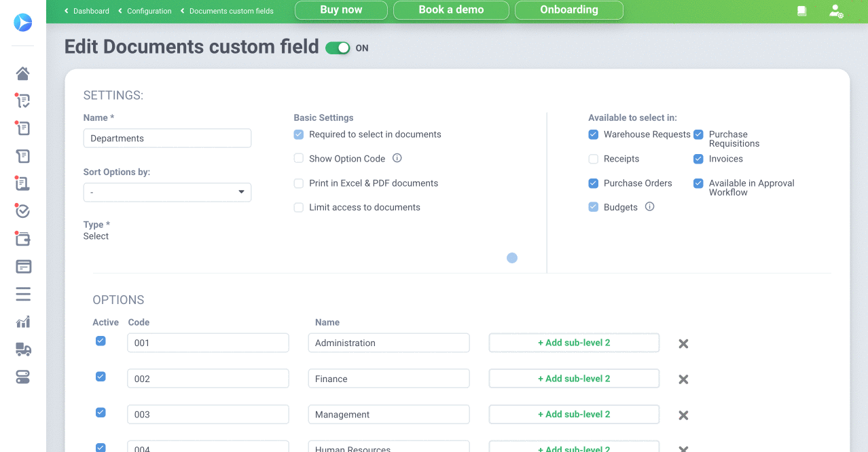Add sub-level 2 to Administration
The image size is (868, 452).
click(574, 343)
